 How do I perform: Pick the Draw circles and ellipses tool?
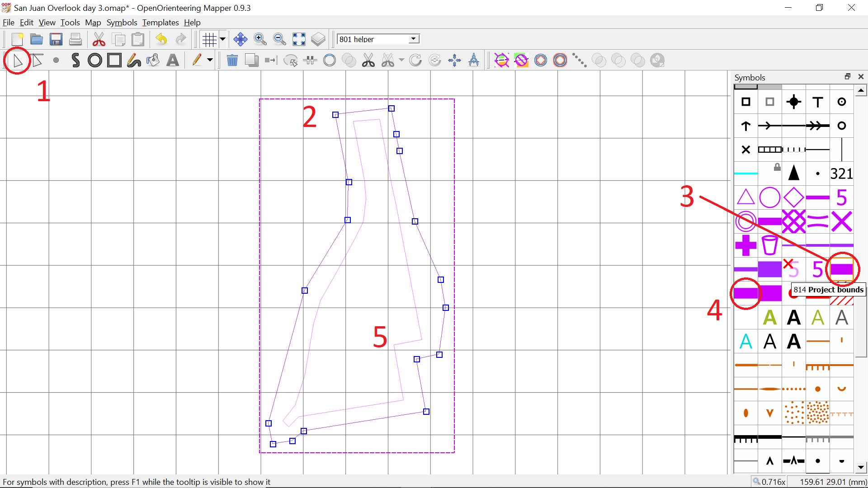95,60
